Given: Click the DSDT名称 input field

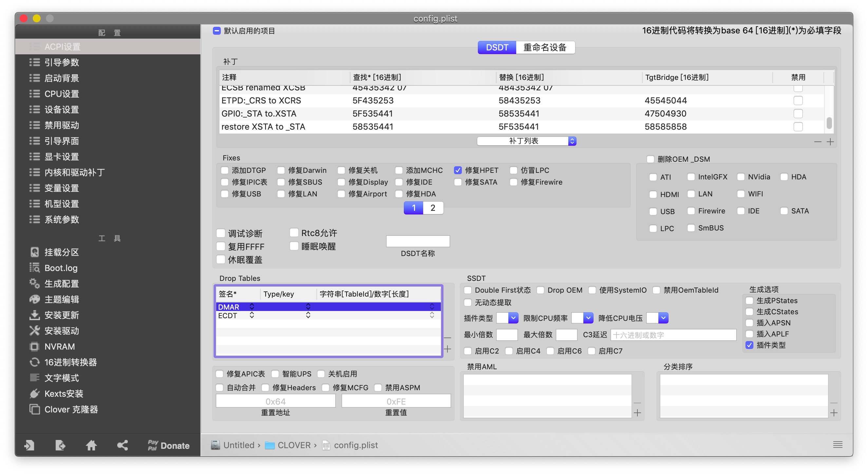Looking at the screenshot, I should coord(418,241).
